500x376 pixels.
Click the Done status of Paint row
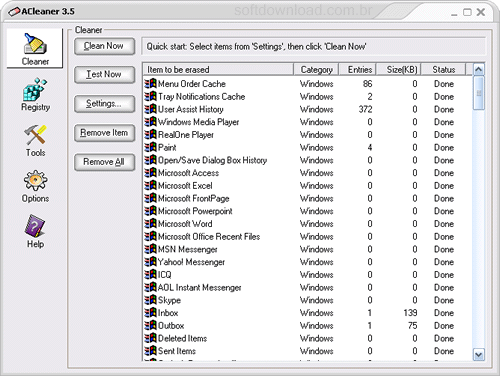click(444, 147)
